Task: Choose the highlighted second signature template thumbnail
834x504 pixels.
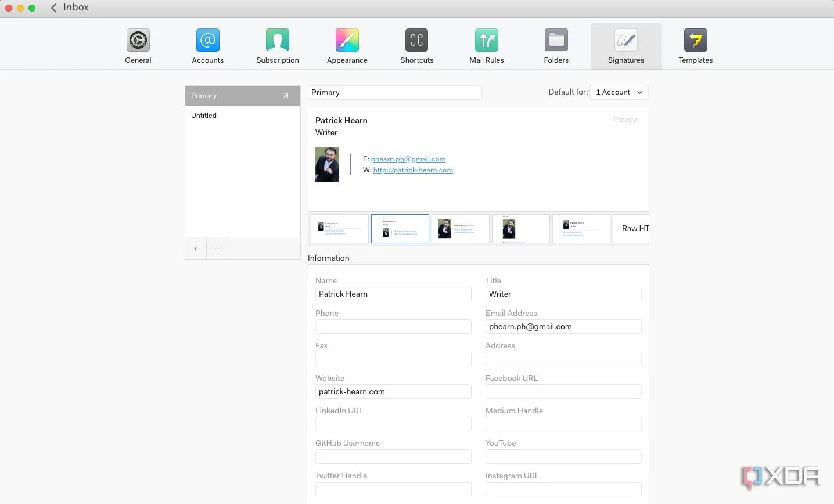Action: click(400, 229)
